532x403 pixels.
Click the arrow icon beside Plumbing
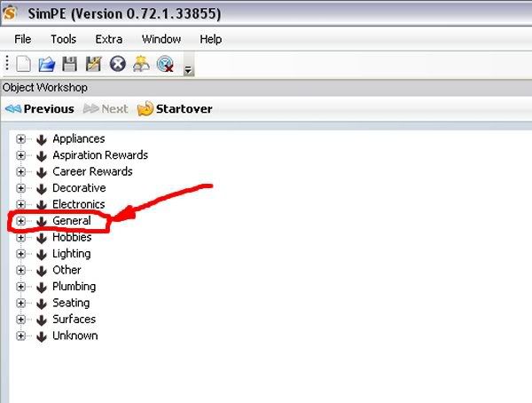click(42, 287)
